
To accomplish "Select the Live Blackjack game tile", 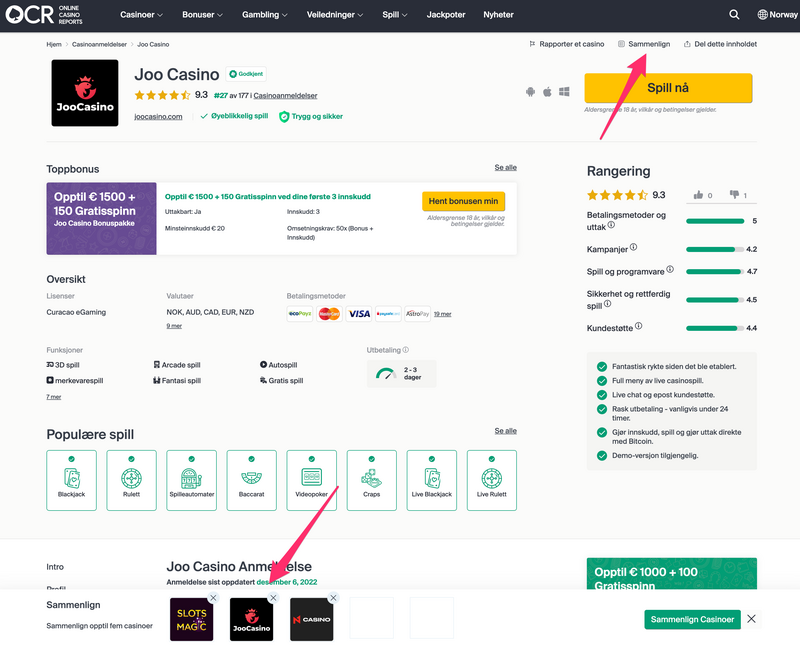I will (432, 480).
